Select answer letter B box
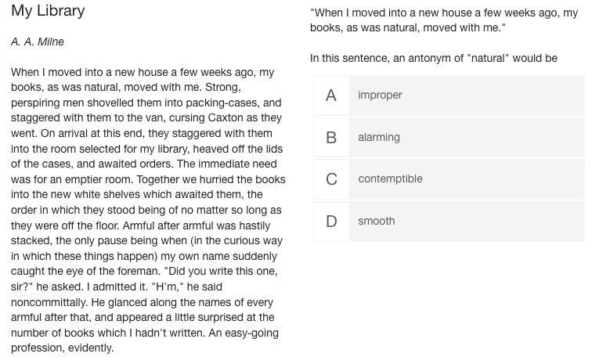Image resolution: width=599 pixels, height=364 pixels. click(331, 138)
